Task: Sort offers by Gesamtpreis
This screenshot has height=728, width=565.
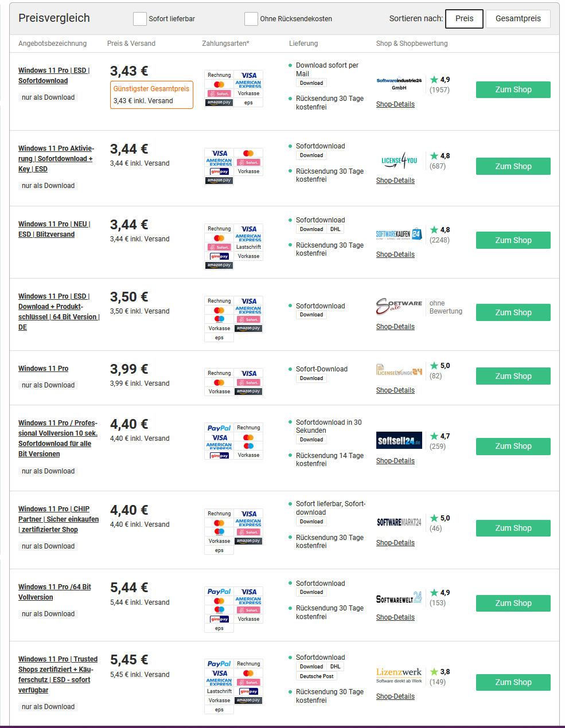Action: point(518,19)
